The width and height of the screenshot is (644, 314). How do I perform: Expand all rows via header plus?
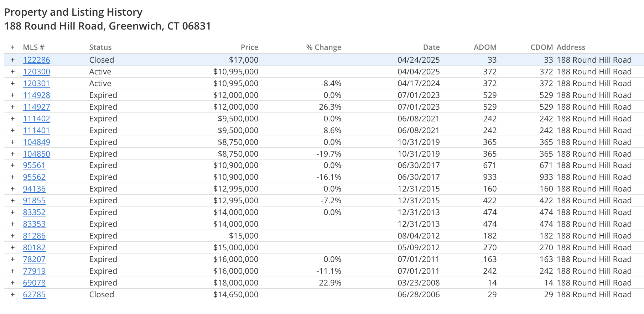point(12,47)
